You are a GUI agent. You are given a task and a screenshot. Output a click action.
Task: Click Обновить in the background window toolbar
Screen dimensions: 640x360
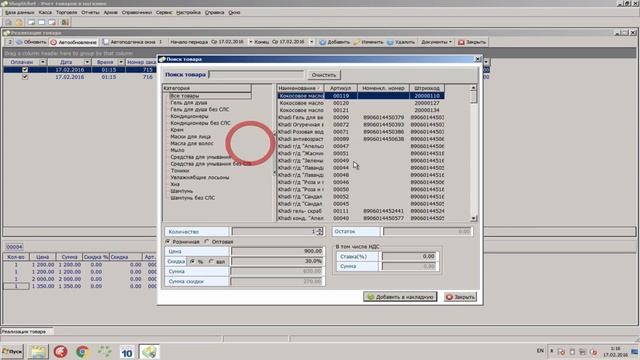point(31,42)
